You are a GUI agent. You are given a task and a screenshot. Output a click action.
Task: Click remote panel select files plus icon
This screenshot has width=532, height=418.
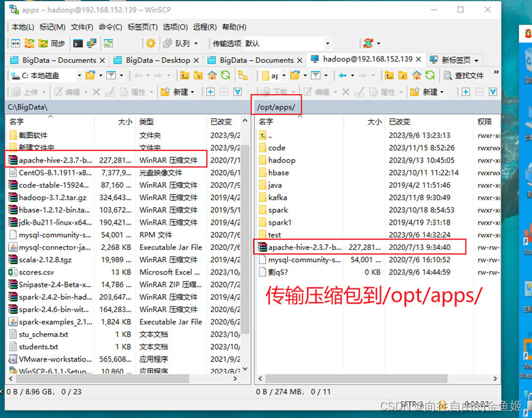(466, 92)
